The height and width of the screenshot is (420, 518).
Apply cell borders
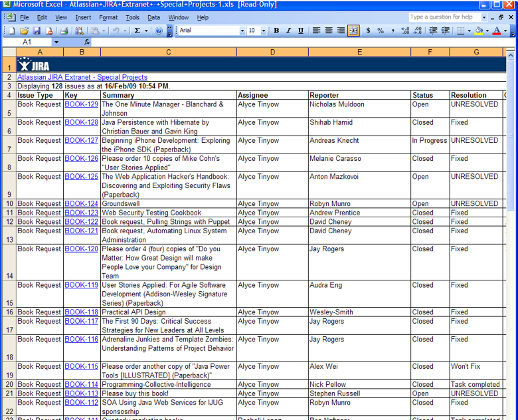pyautogui.click(x=460, y=31)
